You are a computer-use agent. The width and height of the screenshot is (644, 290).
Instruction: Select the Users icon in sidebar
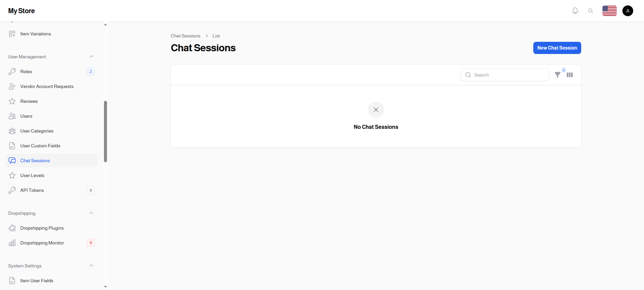tap(12, 116)
